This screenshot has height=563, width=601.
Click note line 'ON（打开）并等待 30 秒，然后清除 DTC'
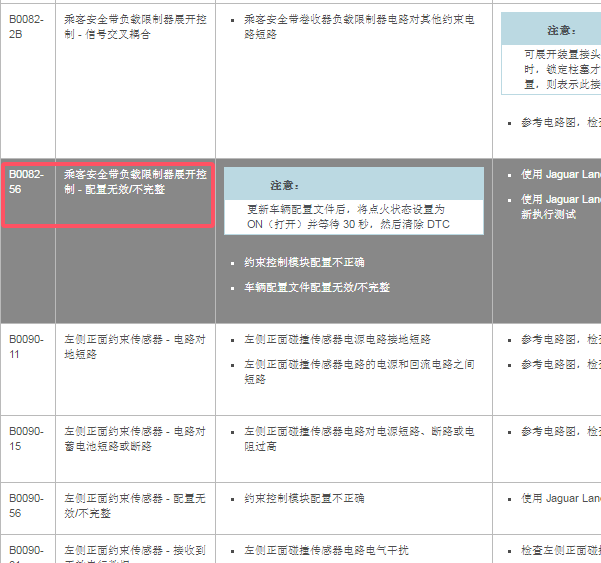(348, 224)
